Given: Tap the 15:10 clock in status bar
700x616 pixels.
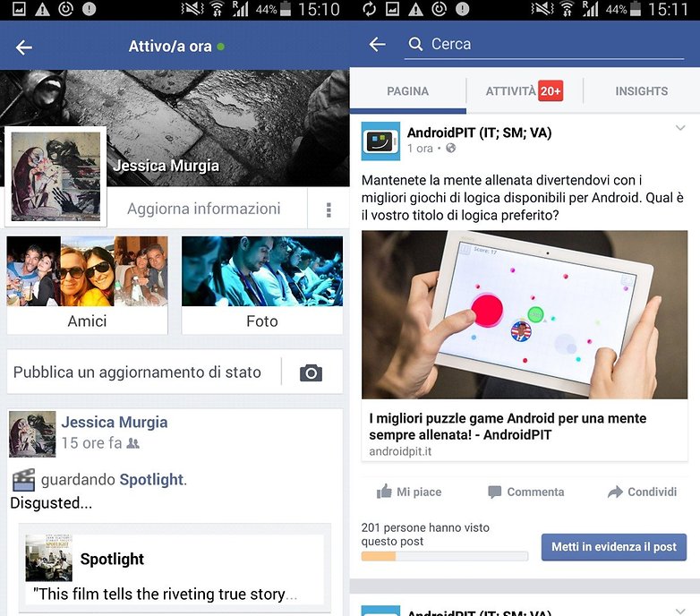Looking at the screenshot, I should [319, 9].
